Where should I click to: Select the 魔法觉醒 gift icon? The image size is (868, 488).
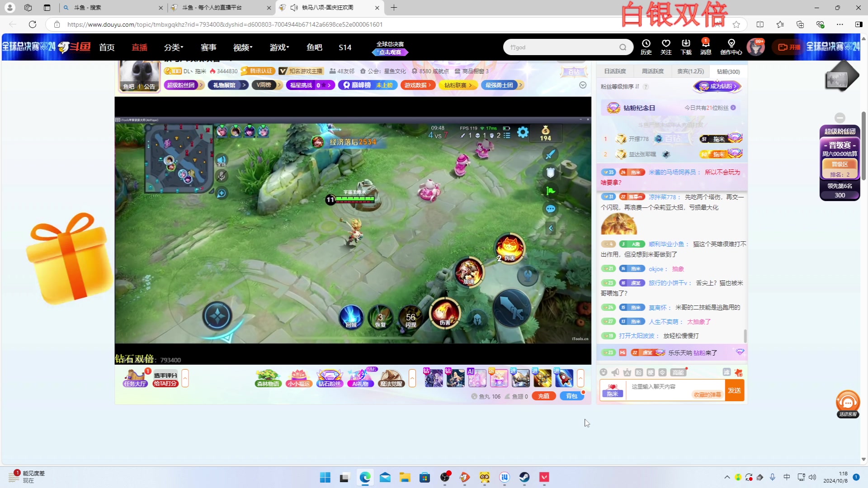(391, 378)
